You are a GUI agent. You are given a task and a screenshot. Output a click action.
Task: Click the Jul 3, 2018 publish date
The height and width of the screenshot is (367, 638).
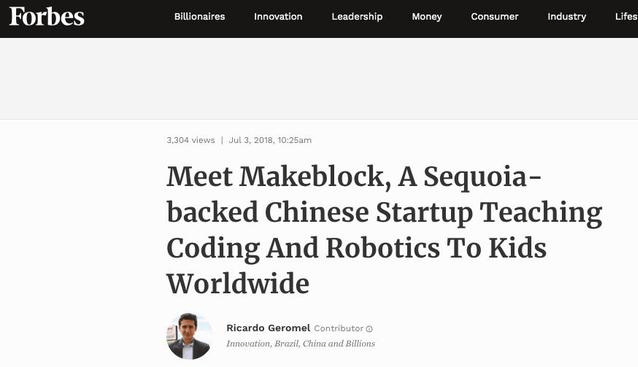click(x=270, y=140)
